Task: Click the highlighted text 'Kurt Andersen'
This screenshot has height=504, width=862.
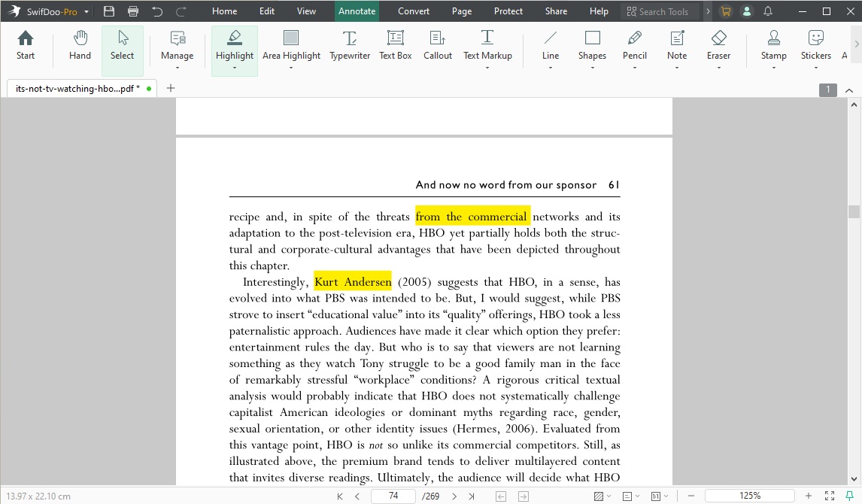Action: pos(353,282)
